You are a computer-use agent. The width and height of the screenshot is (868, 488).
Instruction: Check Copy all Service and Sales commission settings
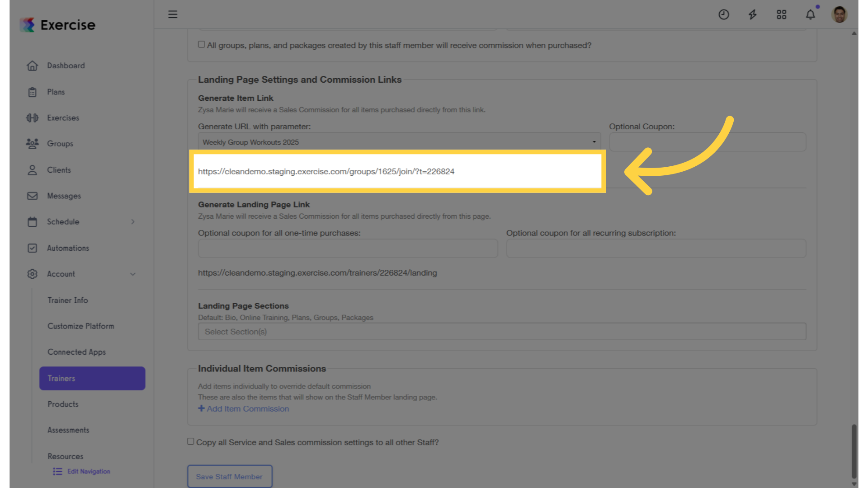click(x=191, y=441)
